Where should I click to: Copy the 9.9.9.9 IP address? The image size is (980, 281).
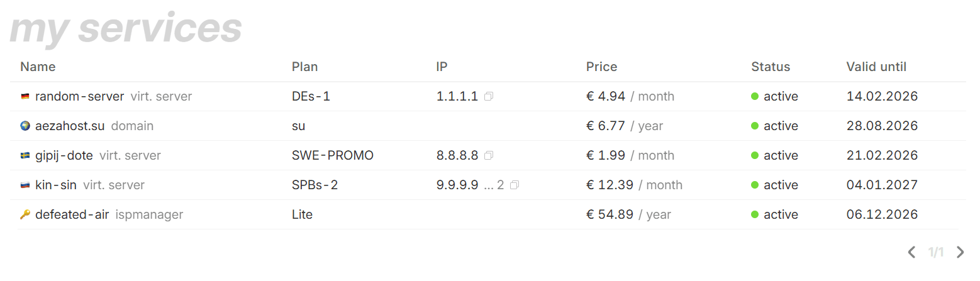515,185
